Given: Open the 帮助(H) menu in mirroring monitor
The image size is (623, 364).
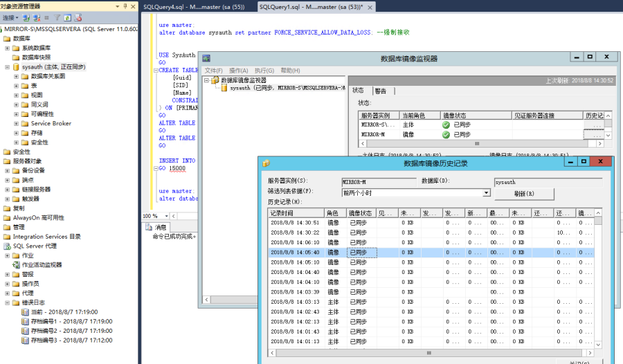Looking at the screenshot, I should click(291, 71).
